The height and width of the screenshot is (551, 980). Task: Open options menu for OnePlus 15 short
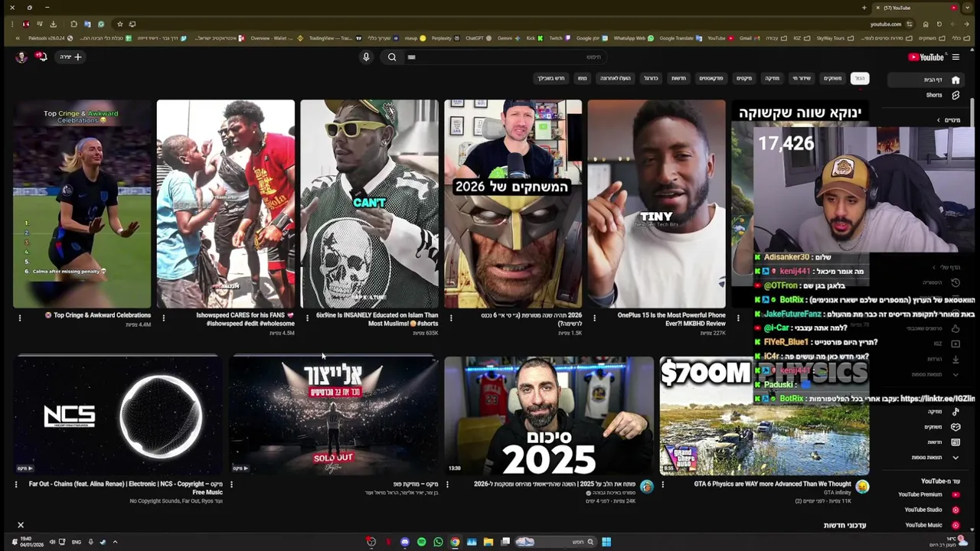click(594, 318)
